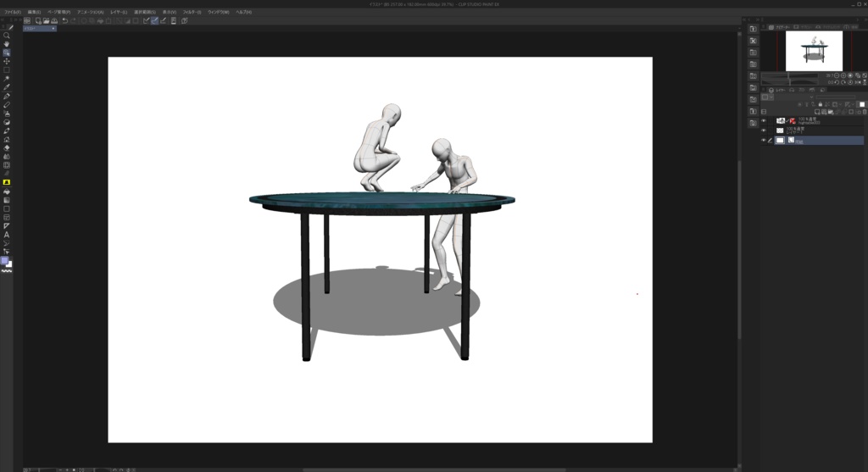Create a new layer folder

[831, 112]
